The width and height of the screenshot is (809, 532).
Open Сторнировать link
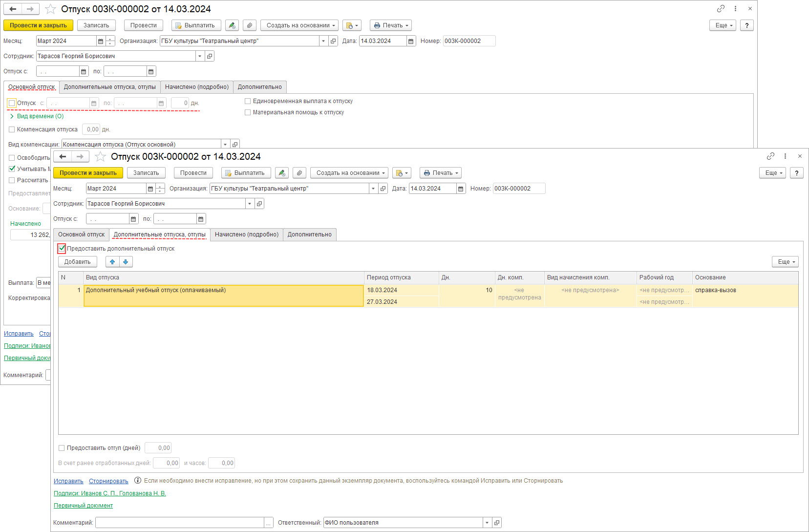(108, 481)
